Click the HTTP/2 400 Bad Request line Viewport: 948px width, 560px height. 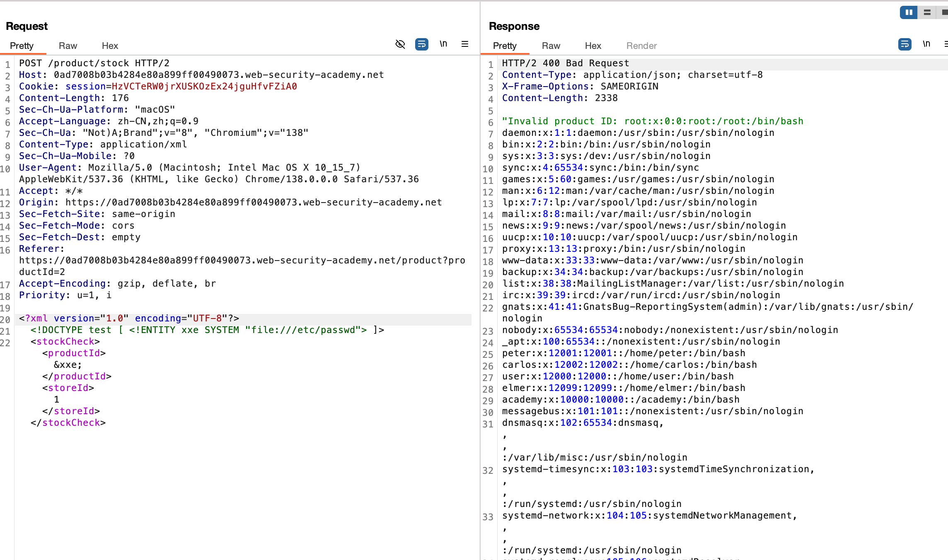(565, 63)
